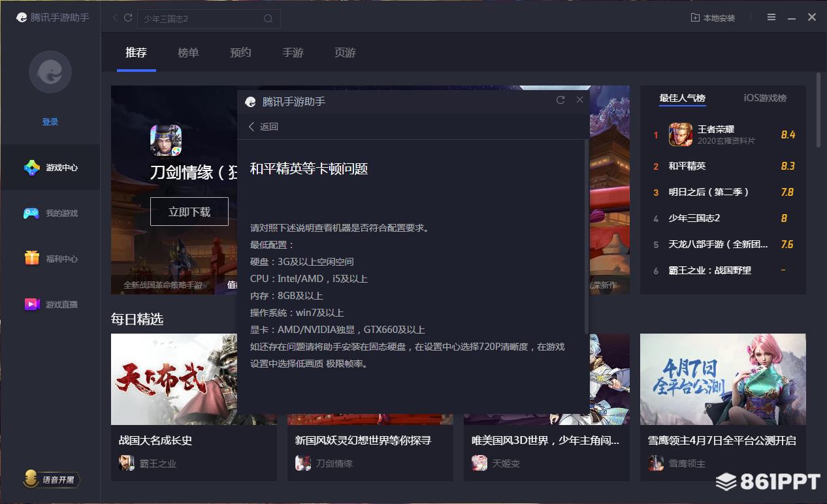
Task: Click the 霸王之业 small game icon
Action: (127, 463)
